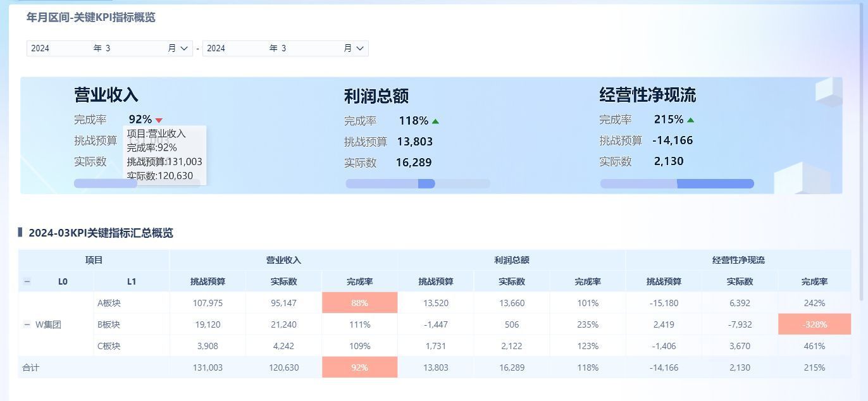Click the 项目 table header
This screenshot has height=401, width=868.
tap(94, 260)
